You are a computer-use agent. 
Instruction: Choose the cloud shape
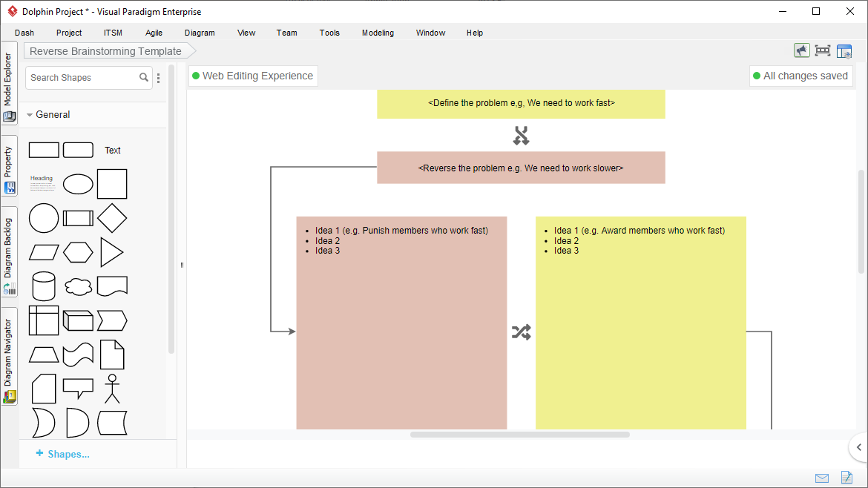click(78, 286)
